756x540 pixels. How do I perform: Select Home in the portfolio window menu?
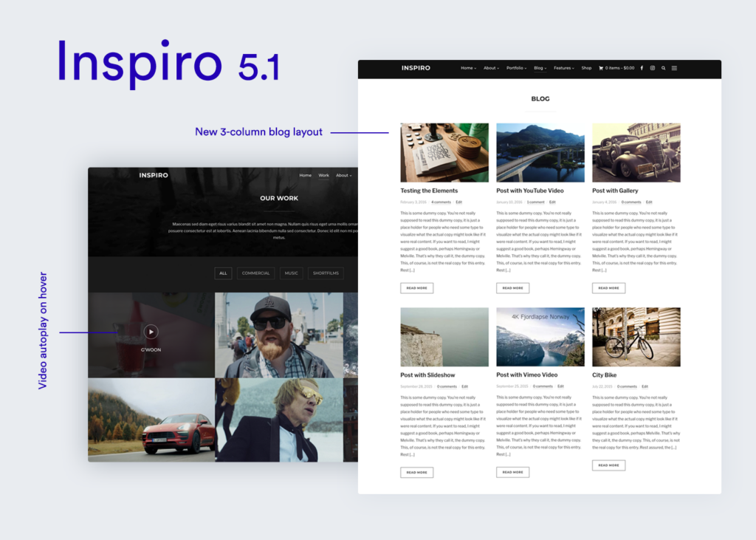tap(305, 175)
